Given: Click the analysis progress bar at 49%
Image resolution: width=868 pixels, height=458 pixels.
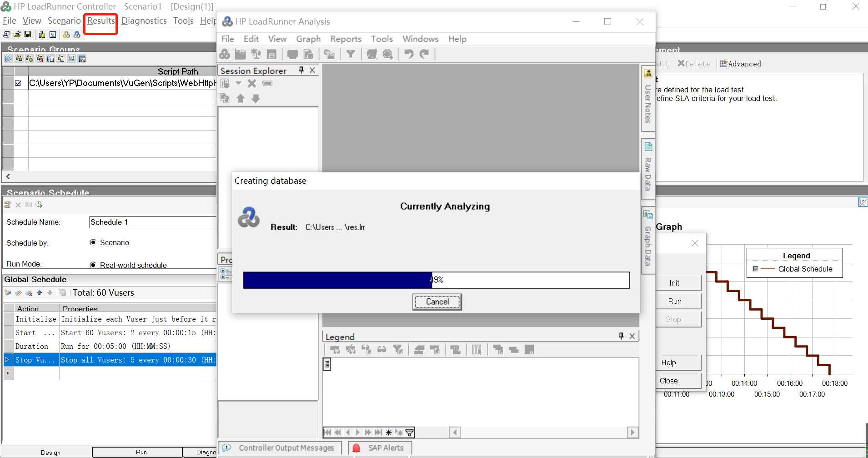Looking at the screenshot, I should (436, 280).
